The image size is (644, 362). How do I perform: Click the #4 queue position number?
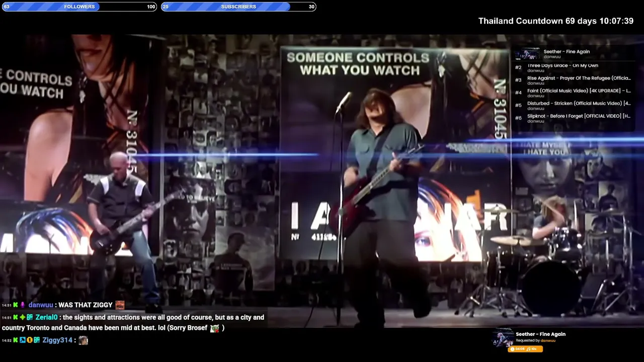[518, 93]
